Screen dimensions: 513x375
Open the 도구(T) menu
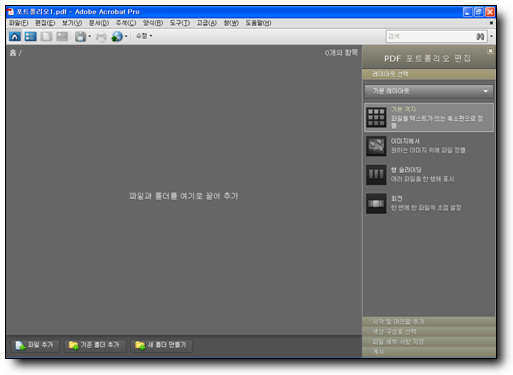[180, 23]
